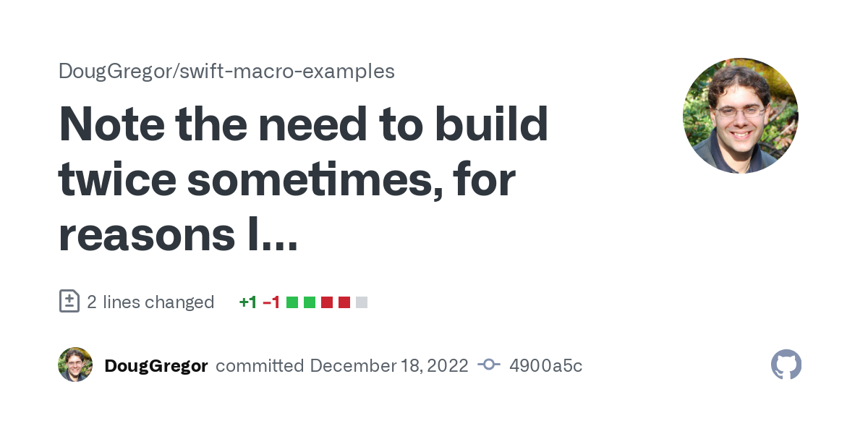868x434 pixels.
Task: Click the December 18, 2022 commit date
Action: point(389,366)
